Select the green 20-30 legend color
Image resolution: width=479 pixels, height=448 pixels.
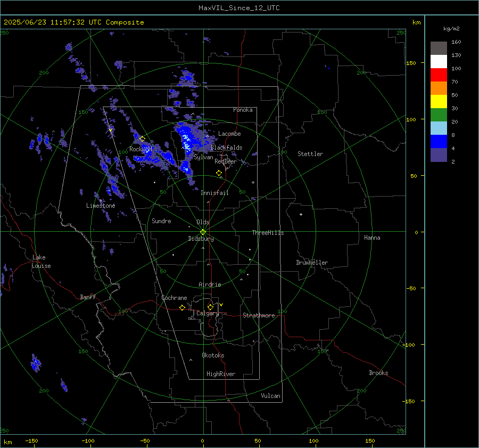439,115
